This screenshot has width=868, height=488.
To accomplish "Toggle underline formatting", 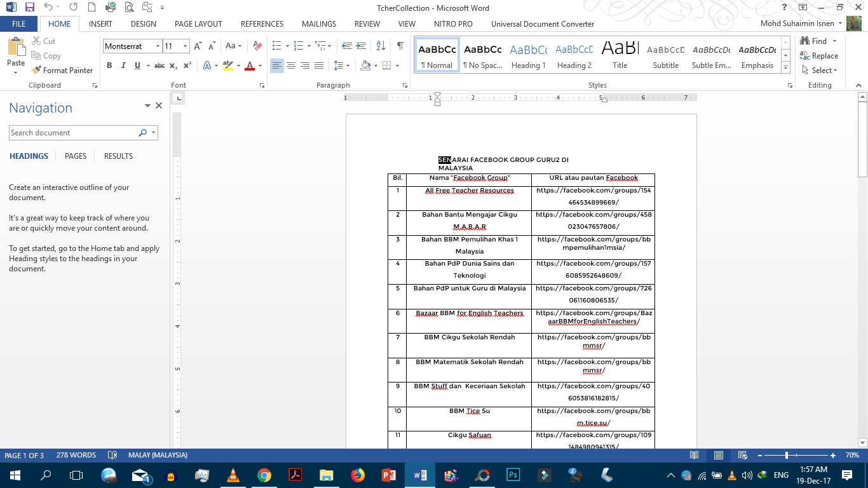I will [x=137, y=65].
